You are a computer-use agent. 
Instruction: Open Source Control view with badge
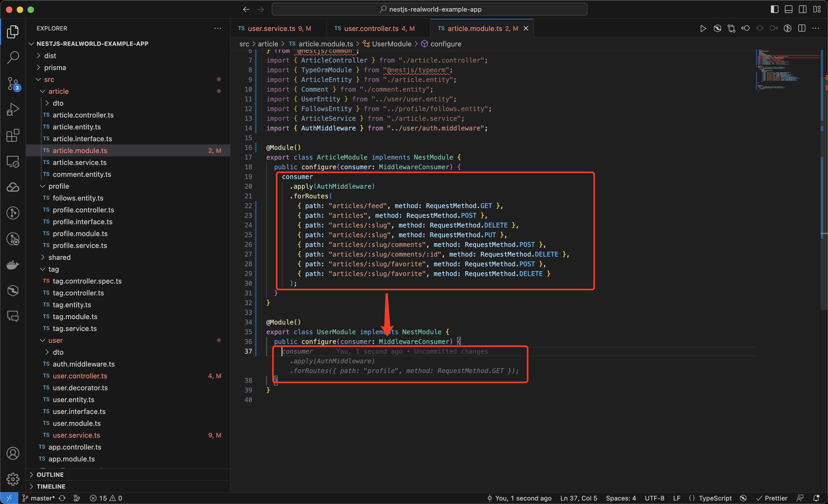13,83
